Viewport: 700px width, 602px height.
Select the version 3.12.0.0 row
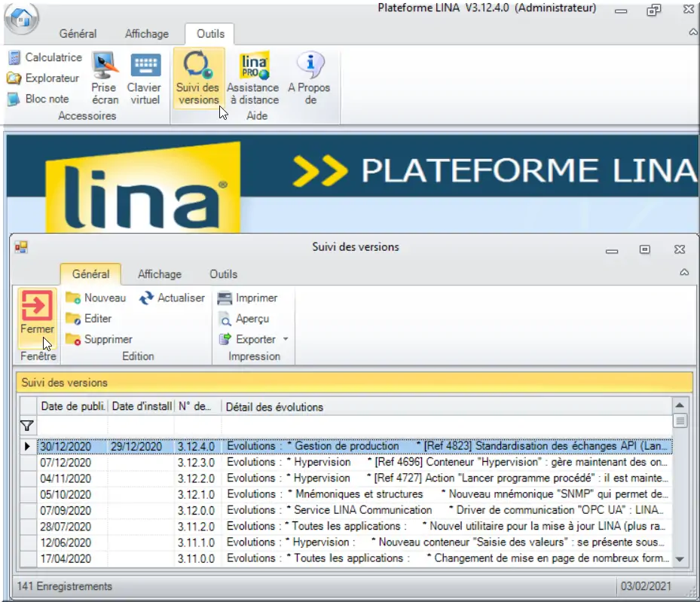point(355,511)
